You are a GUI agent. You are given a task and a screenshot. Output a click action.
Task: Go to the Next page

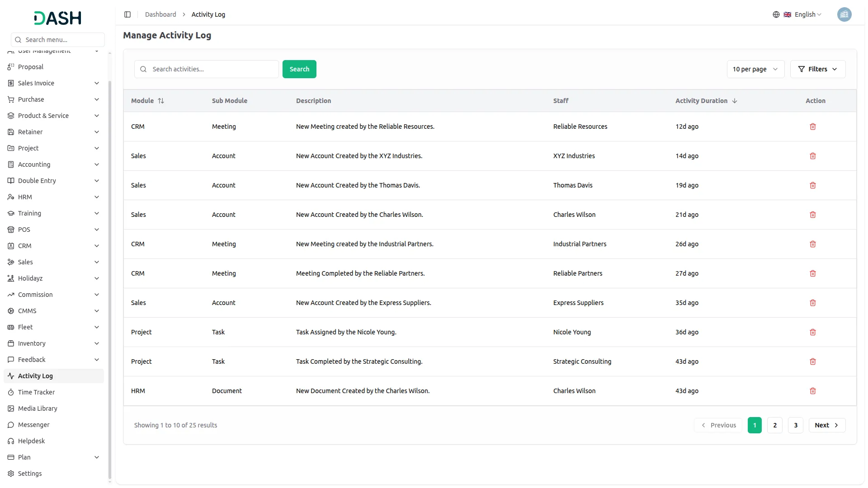point(826,425)
